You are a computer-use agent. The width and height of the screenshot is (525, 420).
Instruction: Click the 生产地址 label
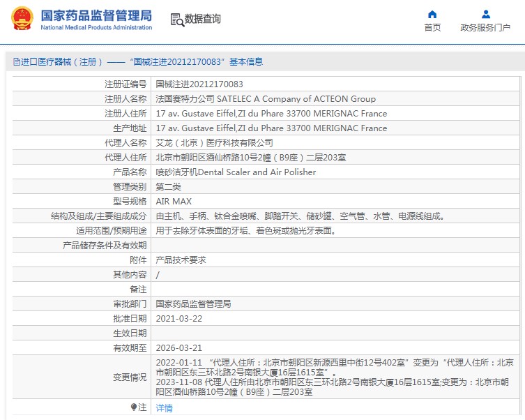coord(130,128)
